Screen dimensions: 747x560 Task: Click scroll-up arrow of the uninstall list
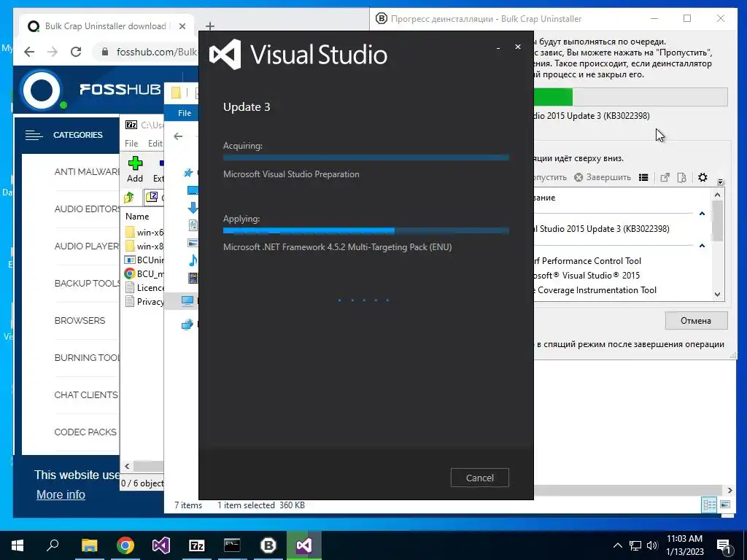point(718,195)
